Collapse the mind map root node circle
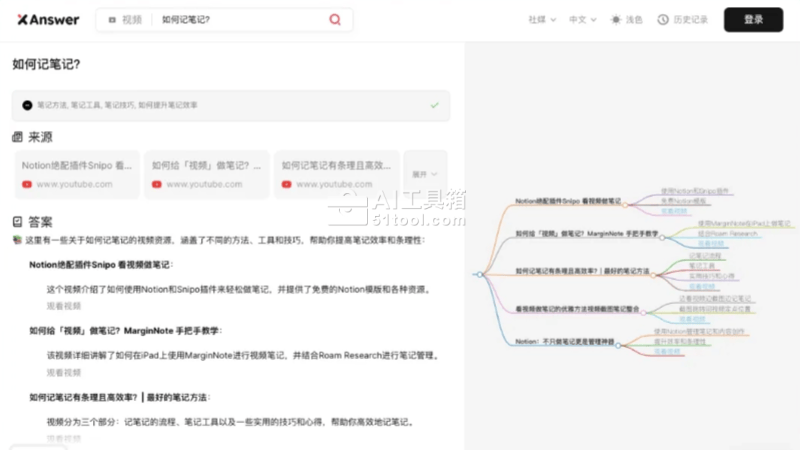The image size is (800, 450). (481, 274)
